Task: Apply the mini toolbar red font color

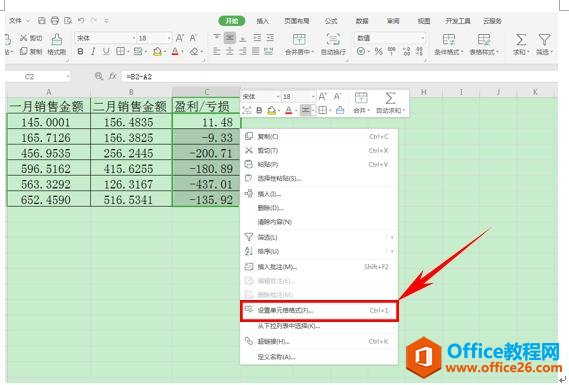Action: 288,110
